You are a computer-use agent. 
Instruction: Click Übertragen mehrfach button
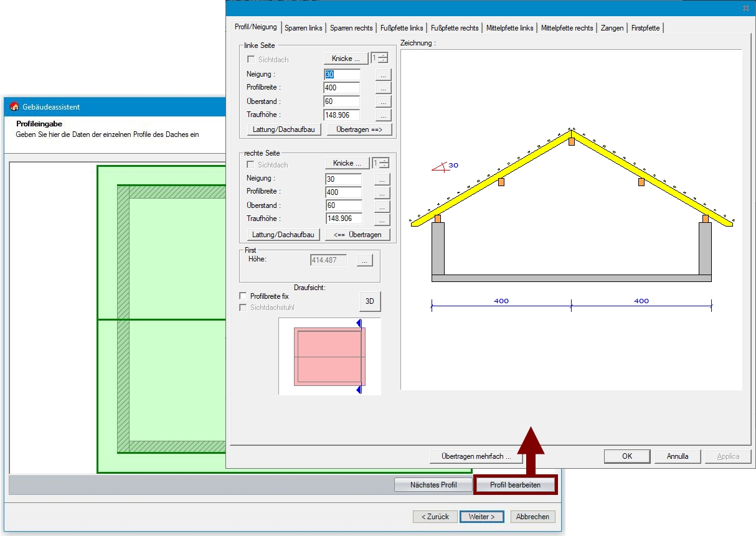click(476, 456)
